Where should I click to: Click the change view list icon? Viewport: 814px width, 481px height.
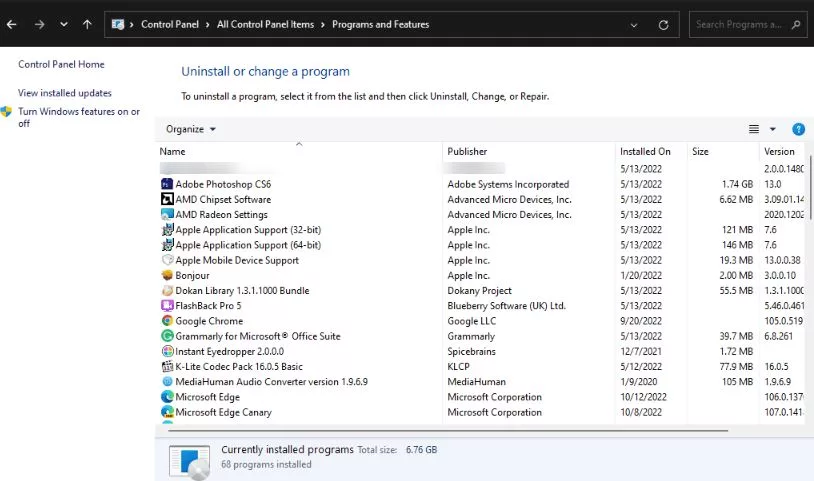[x=754, y=129]
